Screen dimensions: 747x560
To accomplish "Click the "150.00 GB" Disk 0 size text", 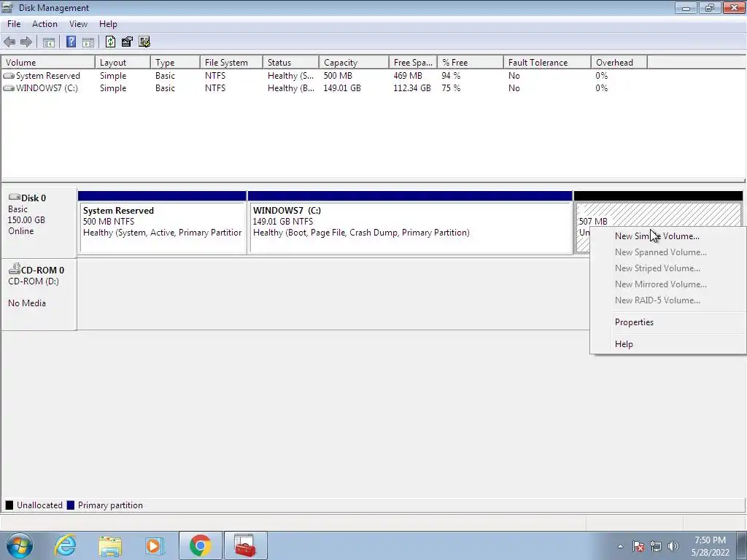I will [26, 220].
